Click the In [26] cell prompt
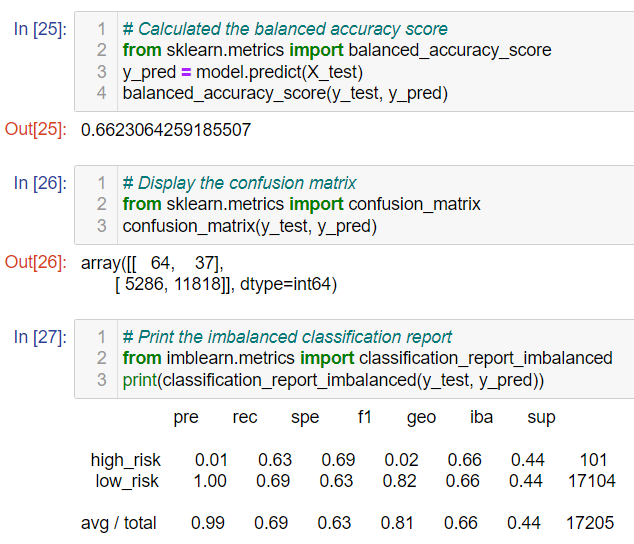This screenshot has height=544, width=634. (40, 183)
